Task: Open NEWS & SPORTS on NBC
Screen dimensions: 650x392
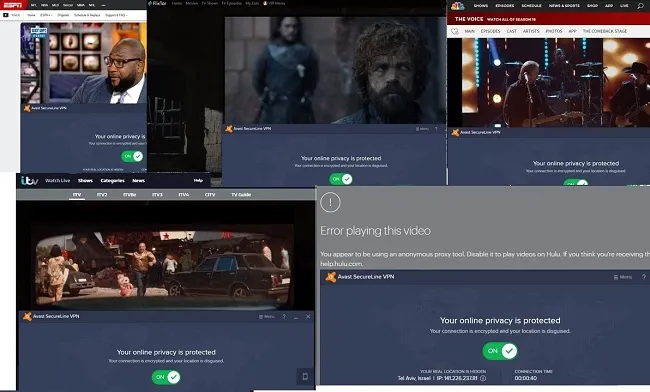Action: (x=564, y=6)
